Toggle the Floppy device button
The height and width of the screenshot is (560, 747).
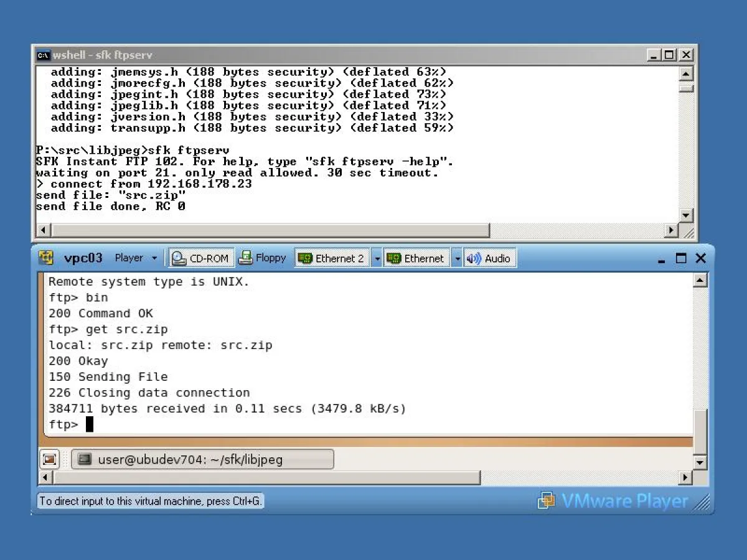(263, 258)
